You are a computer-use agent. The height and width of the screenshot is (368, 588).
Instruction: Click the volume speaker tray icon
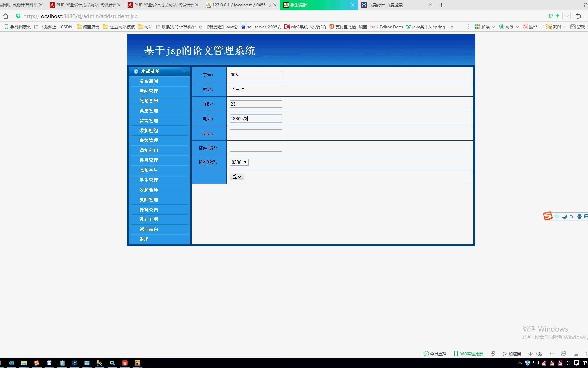[568, 363]
